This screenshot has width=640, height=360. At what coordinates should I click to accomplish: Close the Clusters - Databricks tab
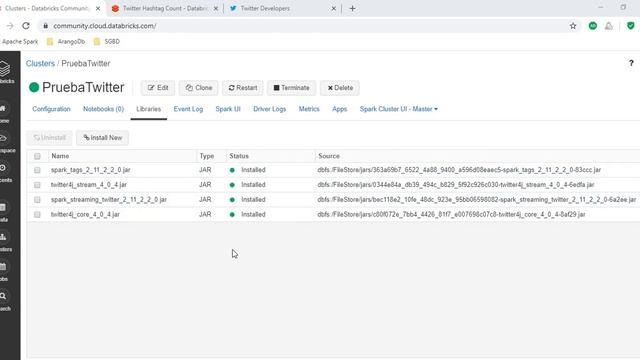pos(98,8)
